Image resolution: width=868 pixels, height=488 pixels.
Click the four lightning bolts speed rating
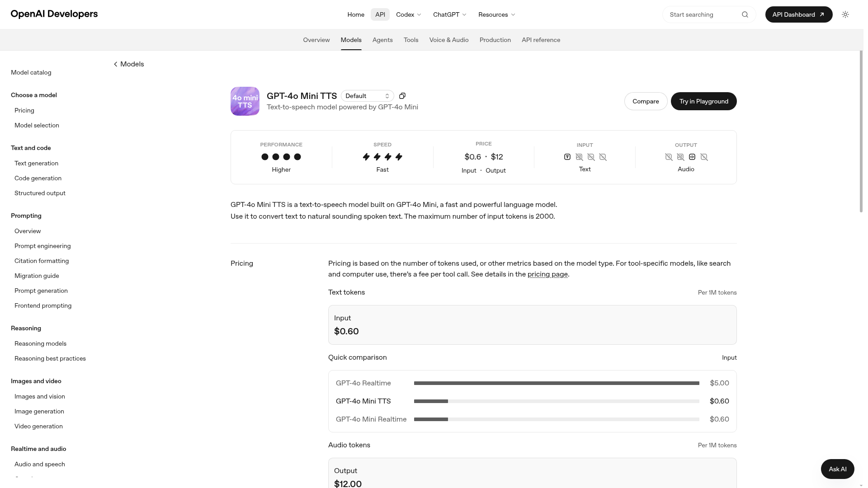[382, 157]
